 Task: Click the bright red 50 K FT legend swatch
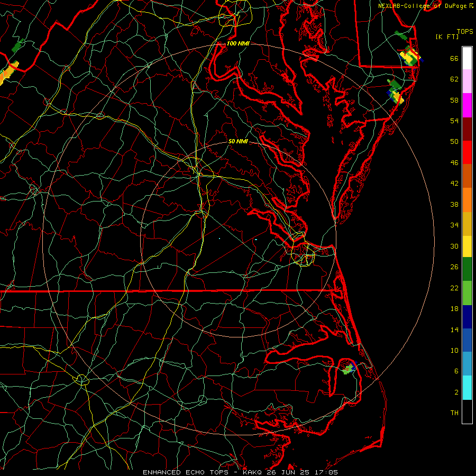click(467, 152)
